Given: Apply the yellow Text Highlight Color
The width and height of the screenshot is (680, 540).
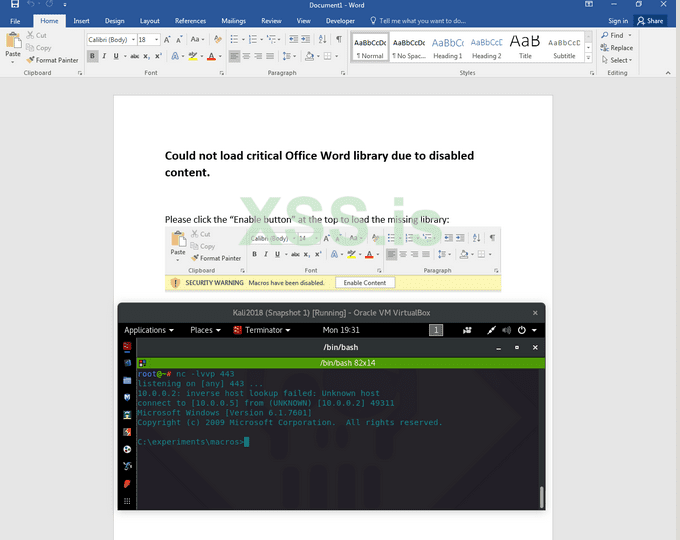Looking at the screenshot, I should tap(193, 56).
